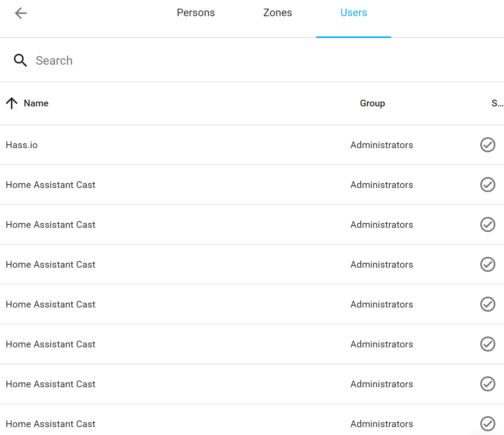The image size is (504, 435).
Task: Click the checkmark icon on the last visible row
Action: pos(487,424)
